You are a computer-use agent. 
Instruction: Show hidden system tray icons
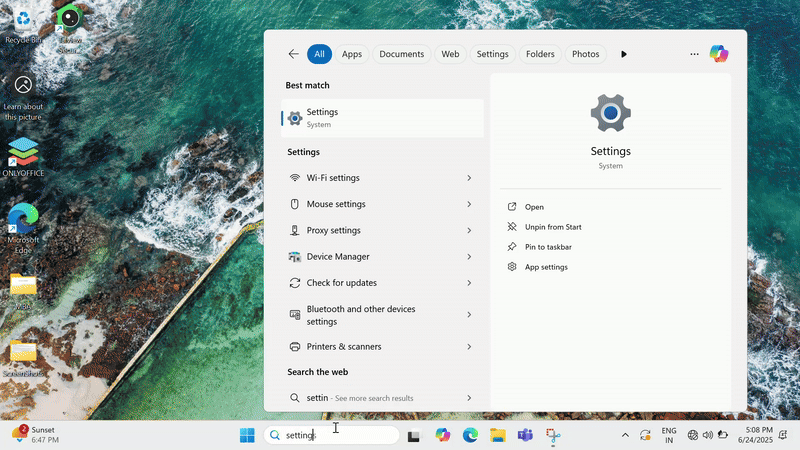[625, 435]
